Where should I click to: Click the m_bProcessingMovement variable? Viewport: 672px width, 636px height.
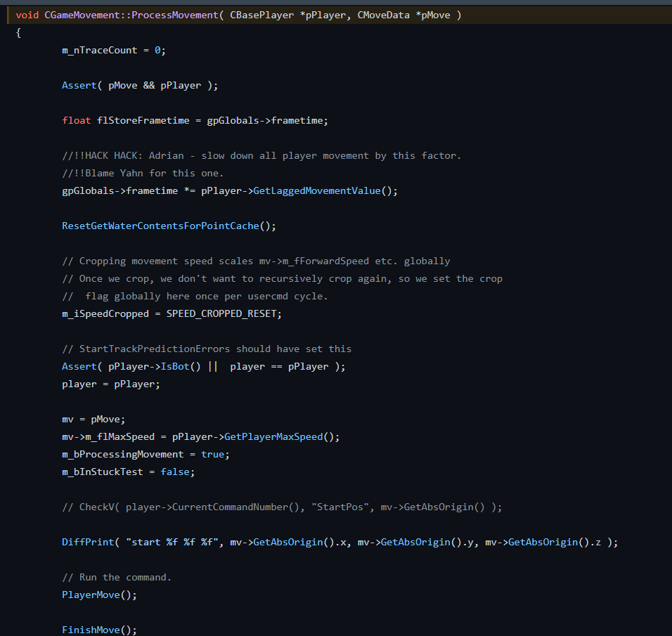click(x=122, y=454)
